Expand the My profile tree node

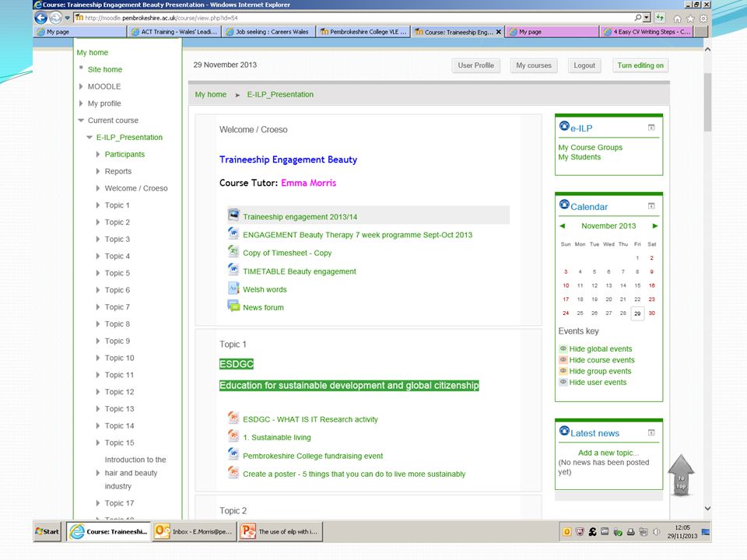click(81, 103)
